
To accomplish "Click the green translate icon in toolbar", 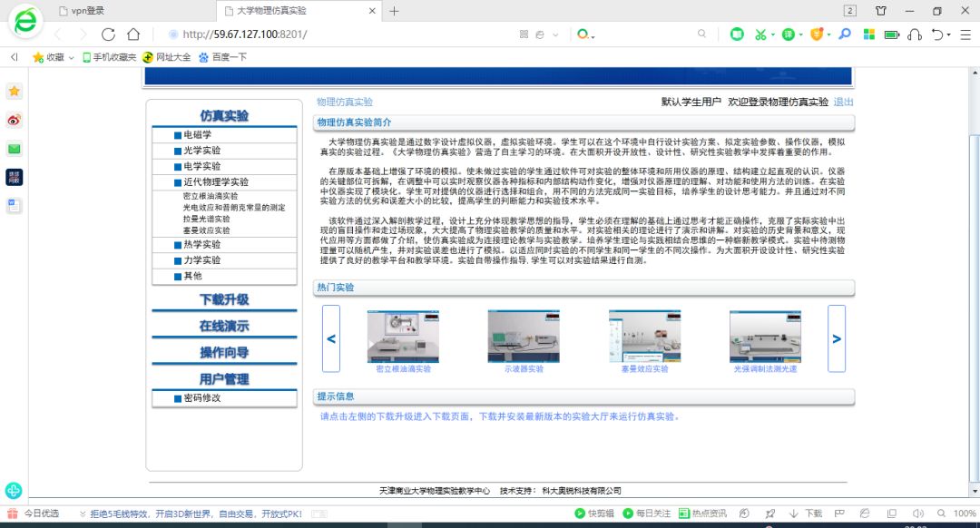I will pyautogui.click(x=790, y=34).
